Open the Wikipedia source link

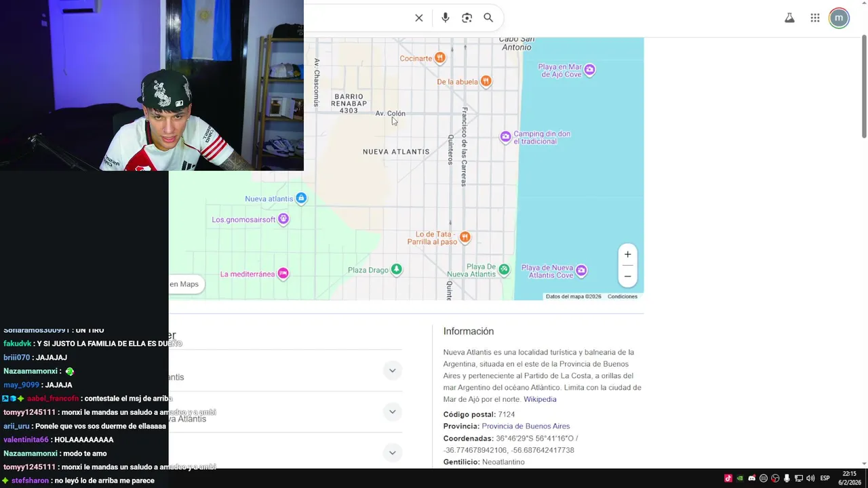tap(540, 399)
